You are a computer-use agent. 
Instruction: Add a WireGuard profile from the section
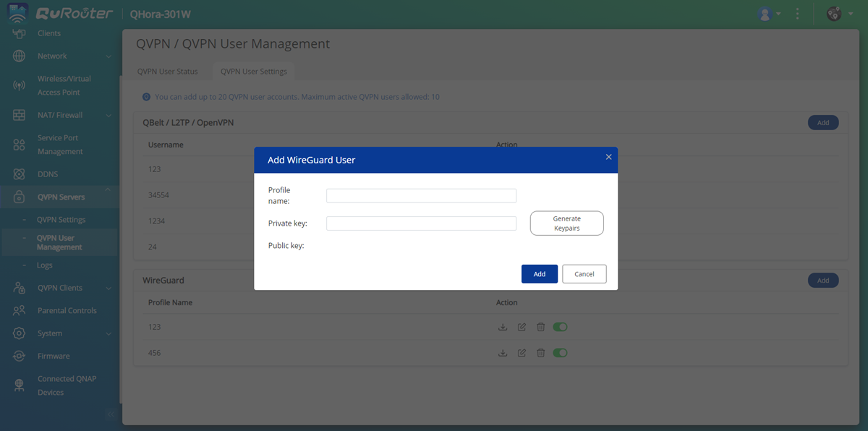823,280
